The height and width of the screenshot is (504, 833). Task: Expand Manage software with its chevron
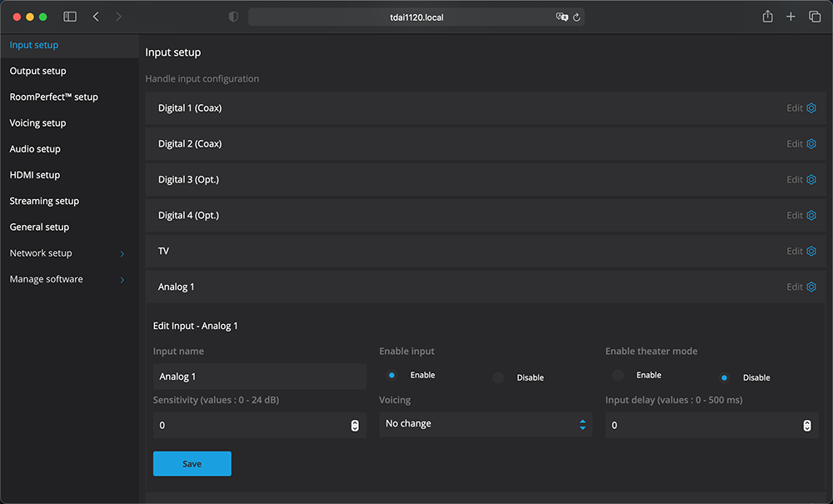click(122, 280)
